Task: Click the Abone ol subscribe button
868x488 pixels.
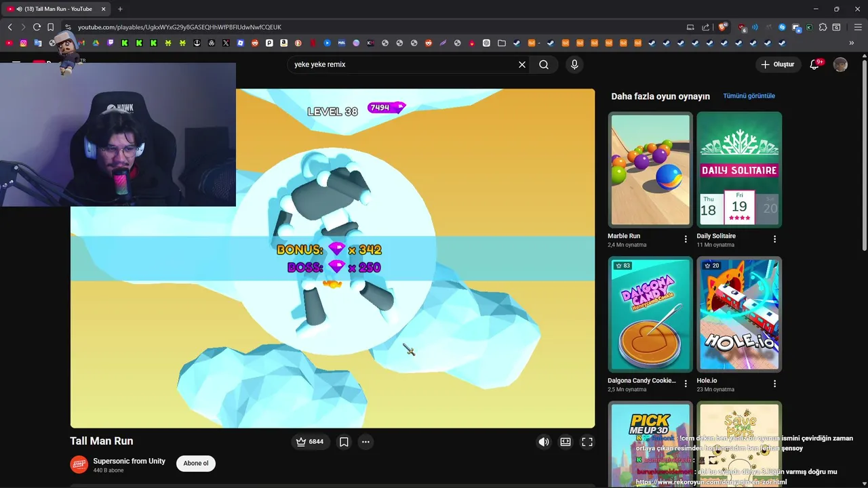Action: [x=196, y=464]
